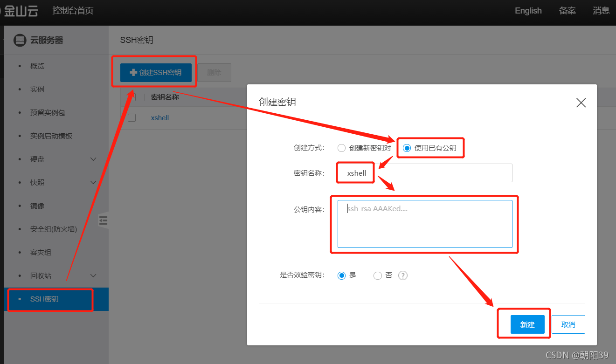Click the SSH密钥 page title
The image size is (616, 364).
[x=137, y=40]
